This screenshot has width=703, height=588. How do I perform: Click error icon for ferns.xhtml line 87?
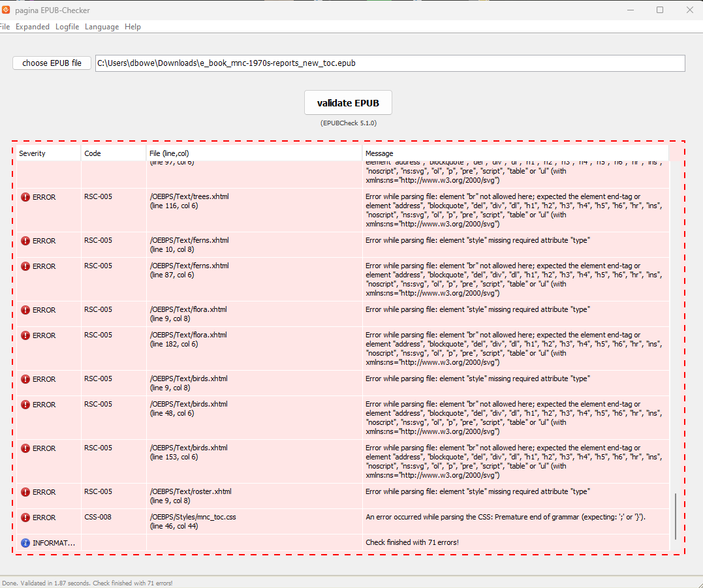[25, 266]
